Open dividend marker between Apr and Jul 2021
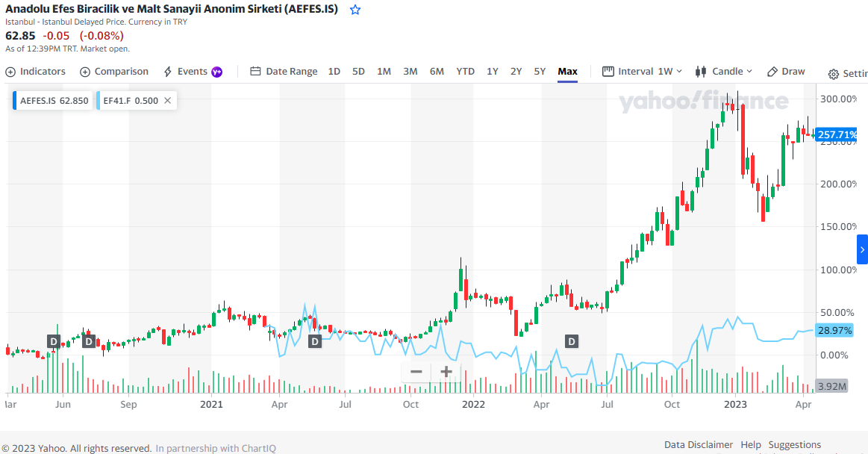Image resolution: width=868 pixels, height=454 pixels. tap(314, 341)
